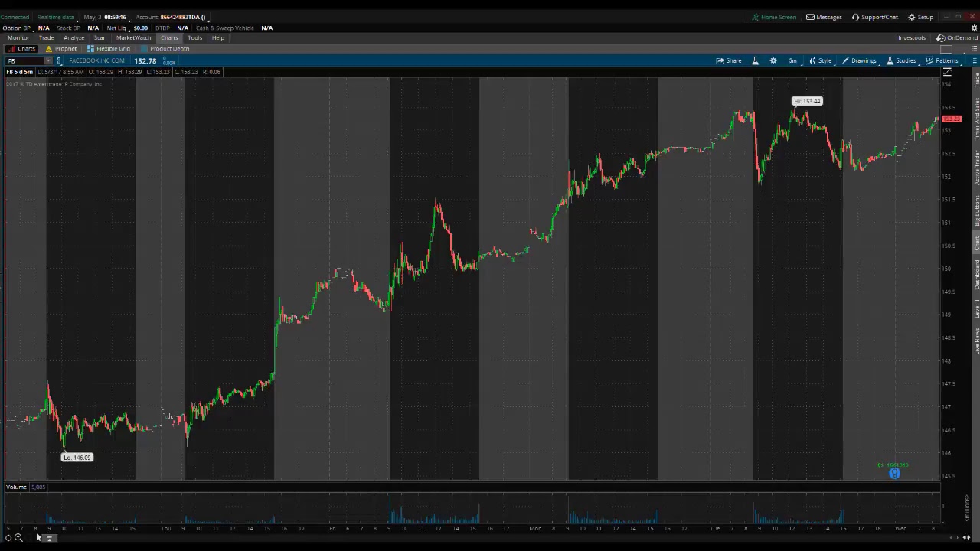
Task: Click the gear icon below Setup
Action: (x=974, y=28)
